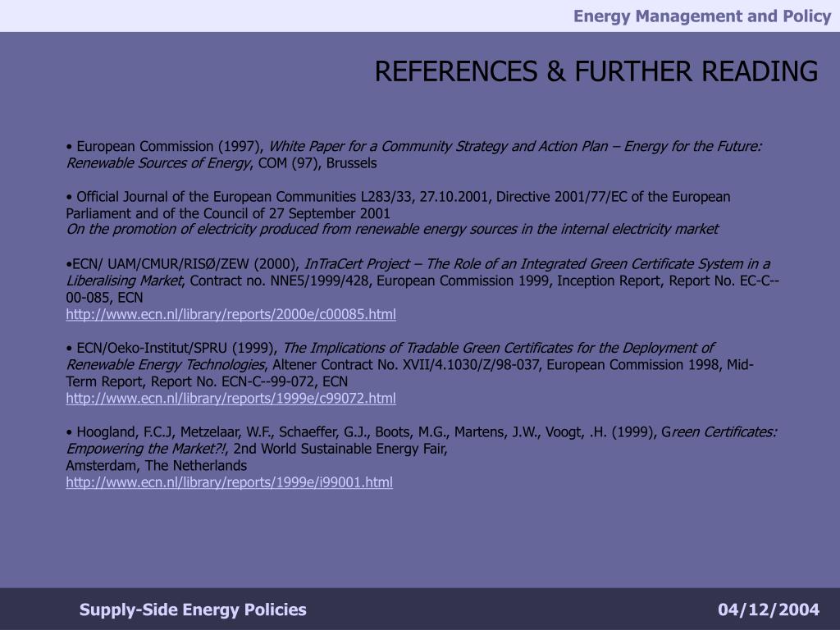The width and height of the screenshot is (840, 630).
Task: Click 'Amsterdam, The Netherlands' text
Action: click(157, 466)
